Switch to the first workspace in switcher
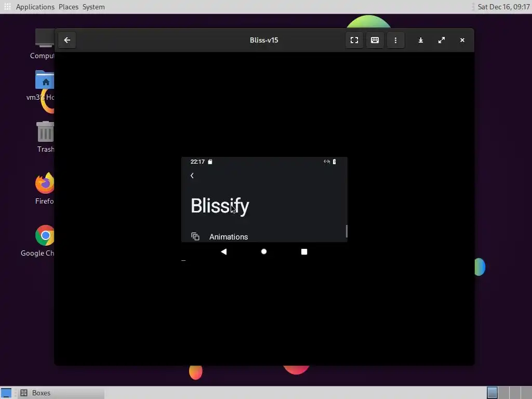This screenshot has height=399, width=532. pyautogui.click(x=492, y=393)
